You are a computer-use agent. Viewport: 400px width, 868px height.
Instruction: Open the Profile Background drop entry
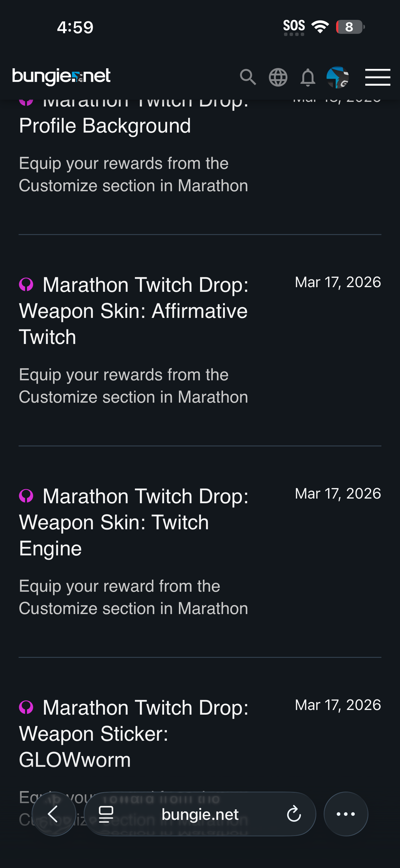[x=105, y=126]
